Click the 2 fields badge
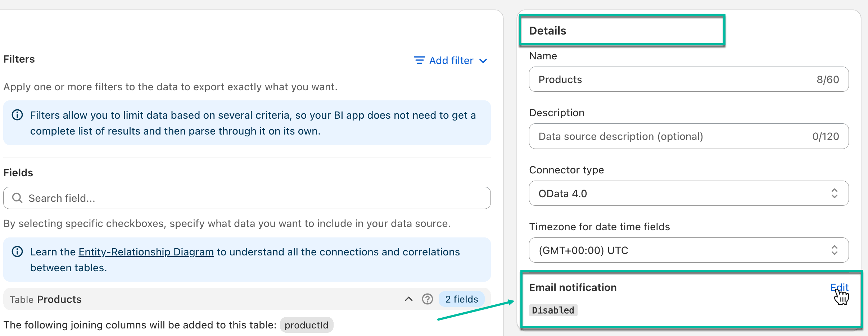 [461, 299]
